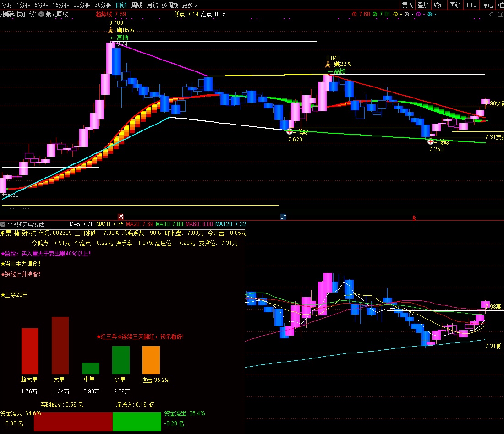Viewport: 504px width, 434px height.
Task: Open the 分时 intraday view
Action: coord(7,5)
